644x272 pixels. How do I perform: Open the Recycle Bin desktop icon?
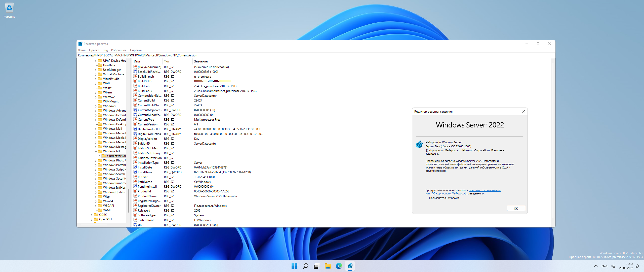pos(9,11)
